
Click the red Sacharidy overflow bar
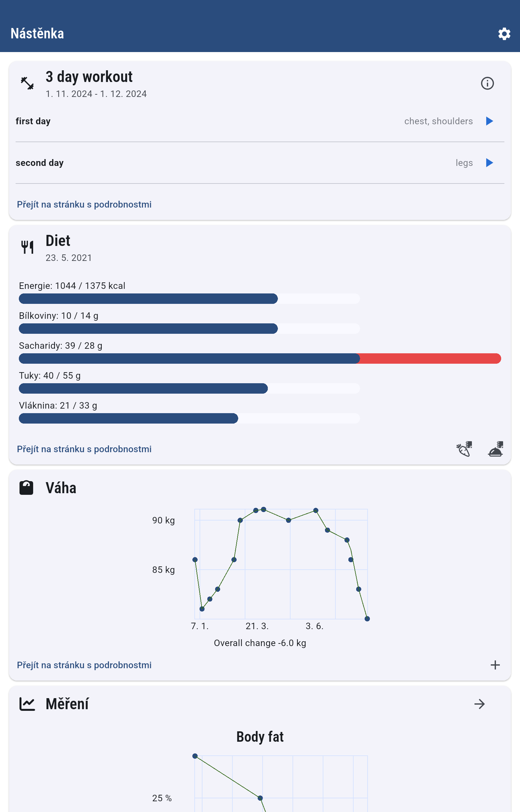coord(430,359)
